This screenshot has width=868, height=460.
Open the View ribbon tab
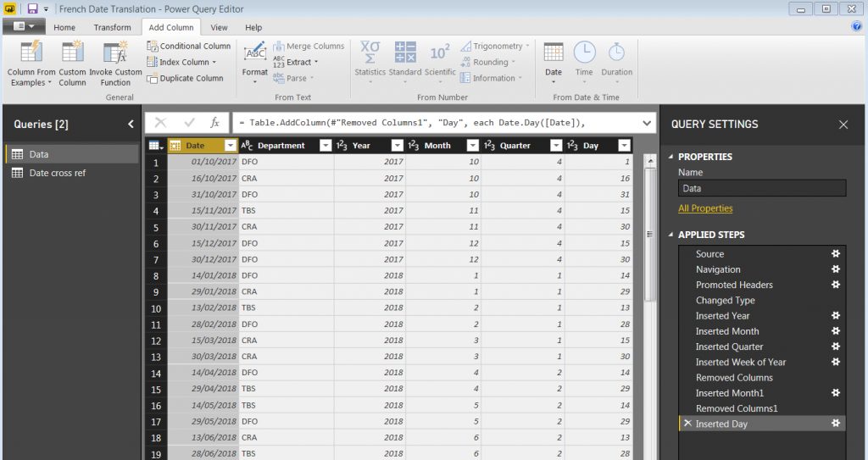[x=220, y=27]
